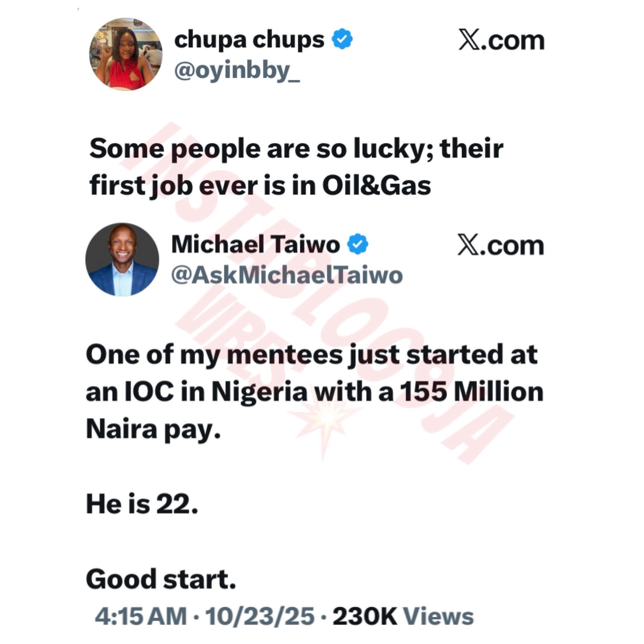The image size is (644, 644).
Task: Click the X.com label beside chupa chups
Action: 501,41
